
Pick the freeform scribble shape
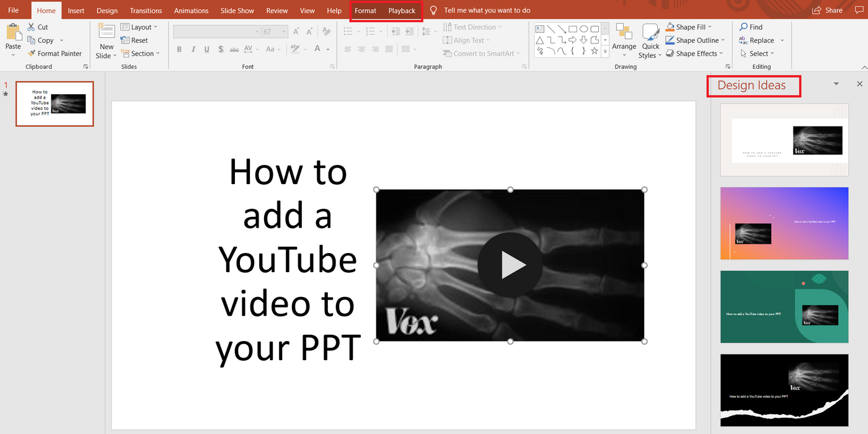539,51
